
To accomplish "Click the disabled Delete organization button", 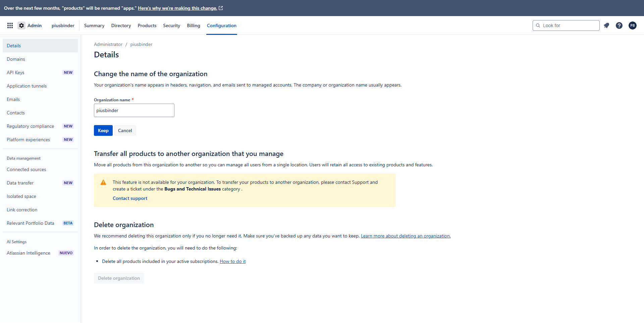I will [119, 278].
